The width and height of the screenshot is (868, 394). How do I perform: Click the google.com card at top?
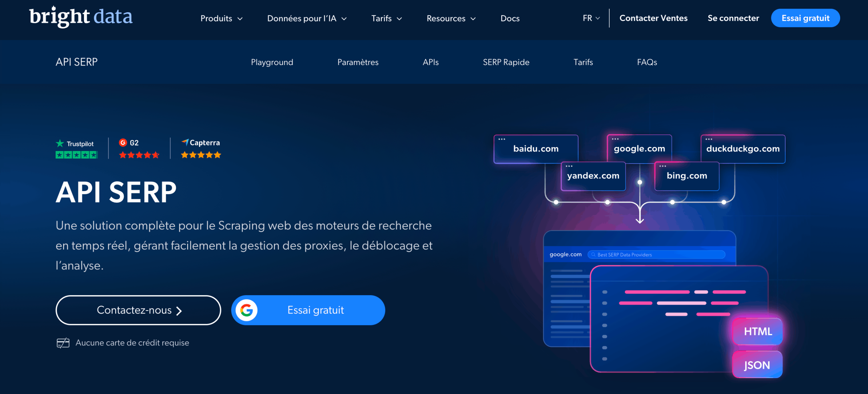point(639,149)
